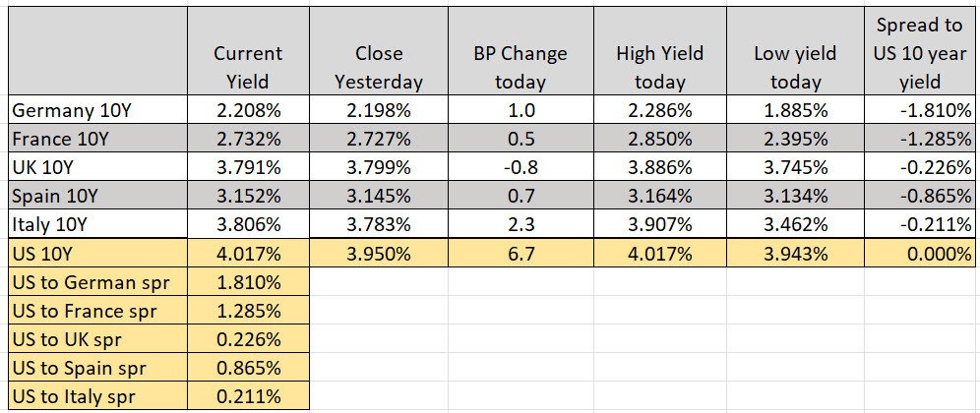Screen dimensions: 980x413
Task: Select the US to France spr value
Action: pyautogui.click(x=248, y=312)
